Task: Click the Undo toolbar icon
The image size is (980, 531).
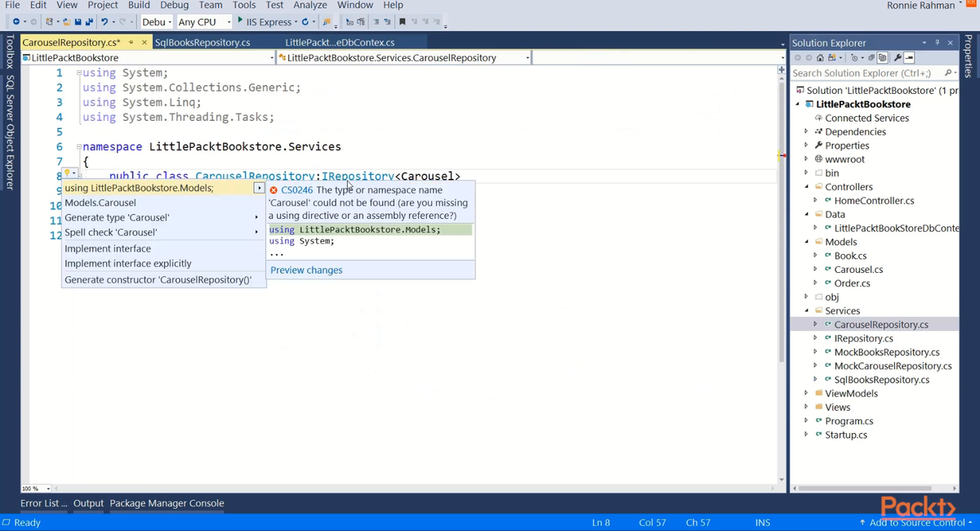Action: point(105,22)
